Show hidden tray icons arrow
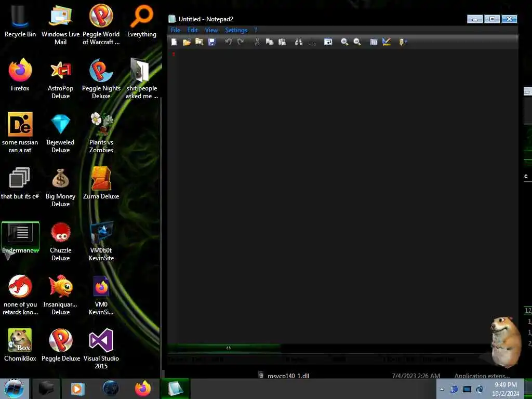Image resolution: width=532 pixels, height=399 pixels. (x=442, y=389)
